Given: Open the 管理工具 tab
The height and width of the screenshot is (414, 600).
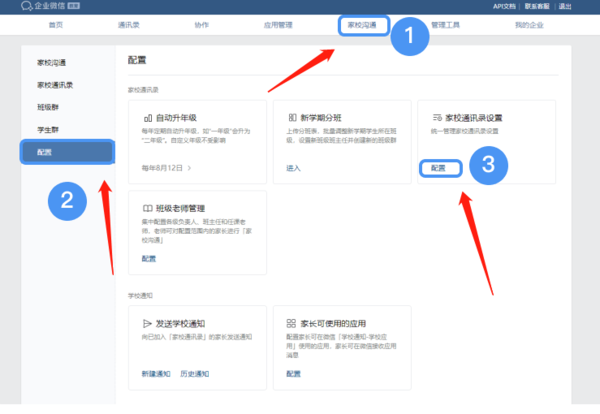Looking at the screenshot, I should (x=445, y=25).
